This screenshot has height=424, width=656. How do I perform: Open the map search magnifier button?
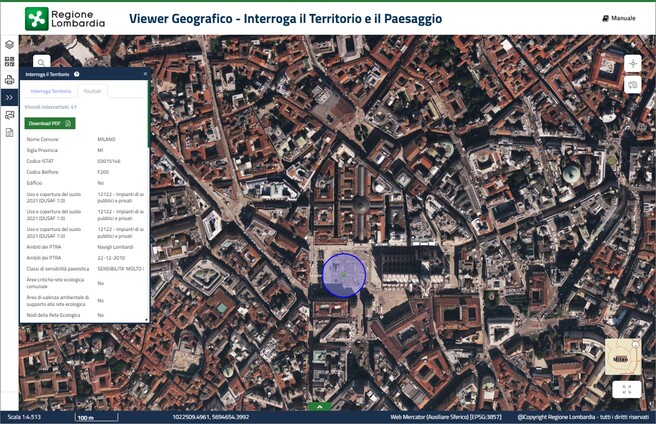click(x=41, y=63)
